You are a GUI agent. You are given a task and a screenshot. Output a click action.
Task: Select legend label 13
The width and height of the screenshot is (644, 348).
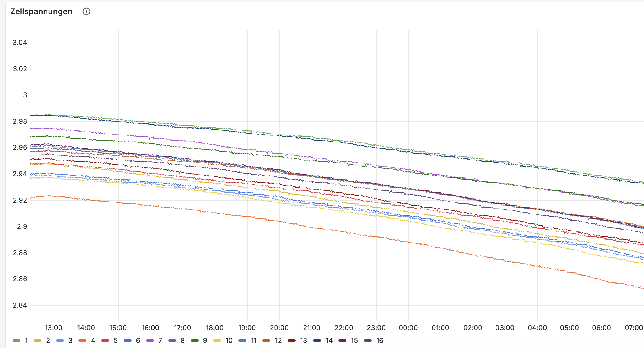tap(304, 341)
